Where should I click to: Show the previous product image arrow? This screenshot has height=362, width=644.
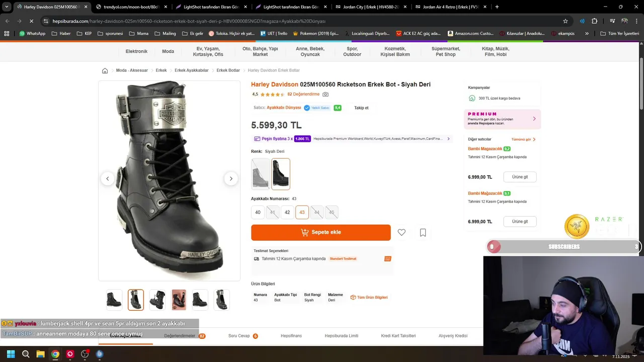[x=107, y=178]
